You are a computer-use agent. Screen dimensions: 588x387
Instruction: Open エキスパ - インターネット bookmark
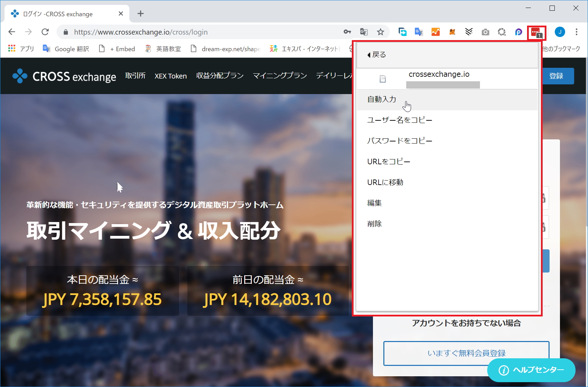tap(305, 49)
